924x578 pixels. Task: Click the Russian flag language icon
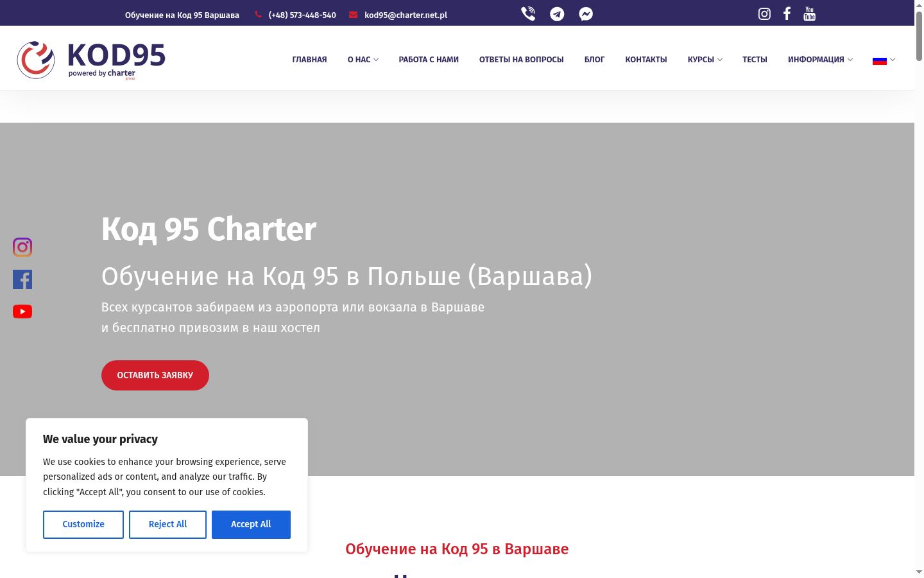point(879,60)
